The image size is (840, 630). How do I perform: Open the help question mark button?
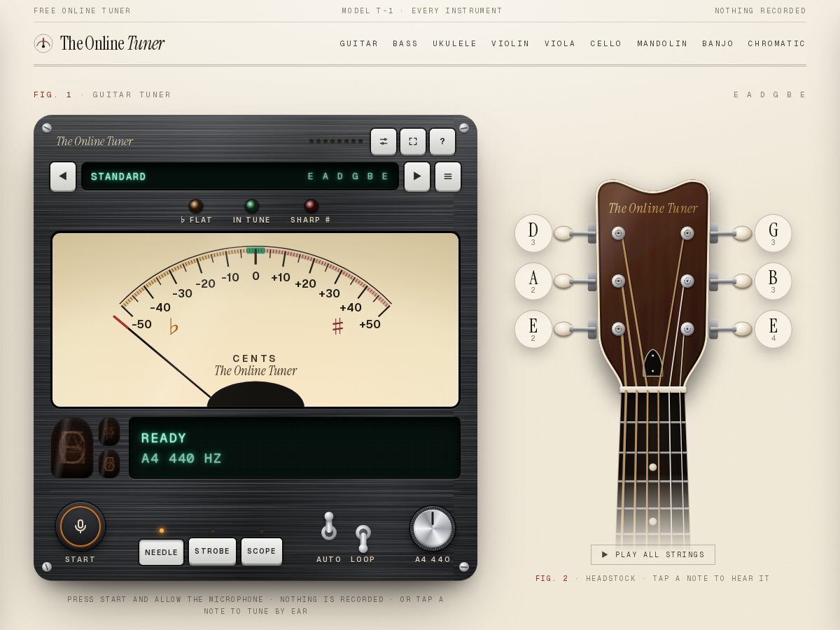442,141
